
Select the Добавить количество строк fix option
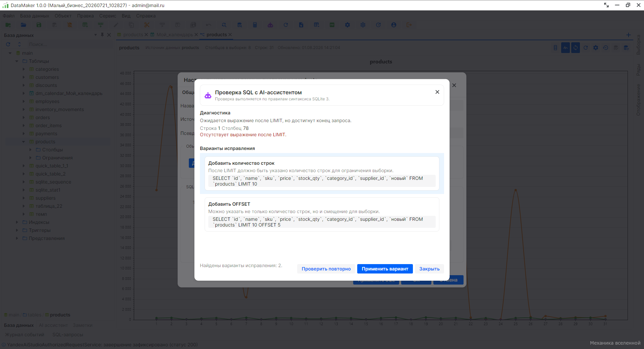(x=322, y=173)
